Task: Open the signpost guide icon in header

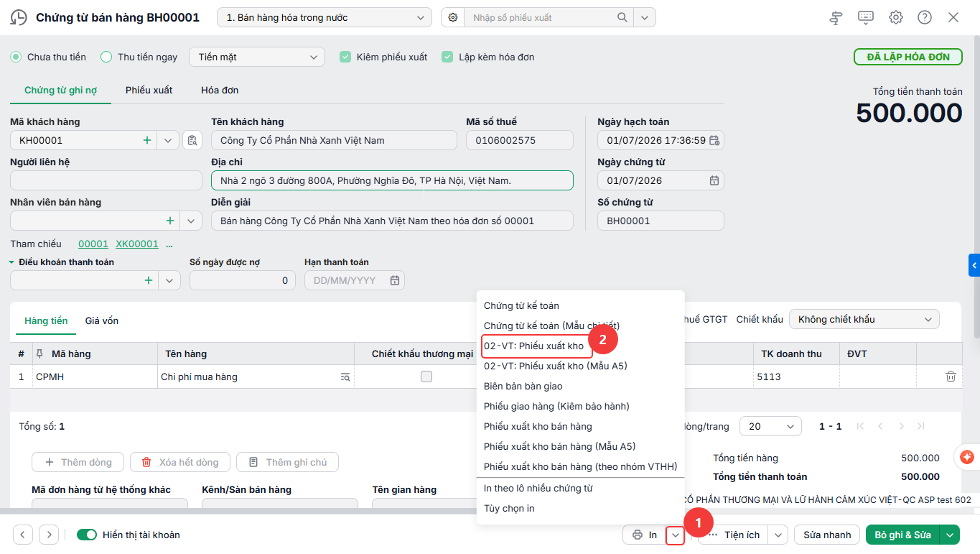Action: (x=836, y=18)
